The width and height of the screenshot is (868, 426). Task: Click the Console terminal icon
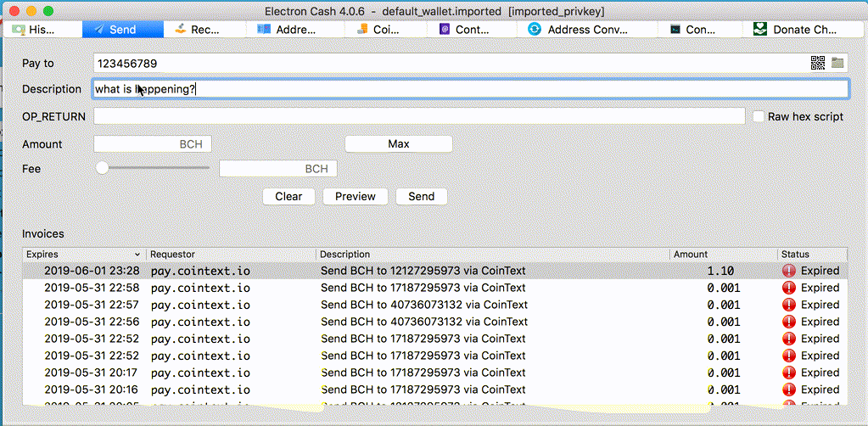[x=675, y=30]
